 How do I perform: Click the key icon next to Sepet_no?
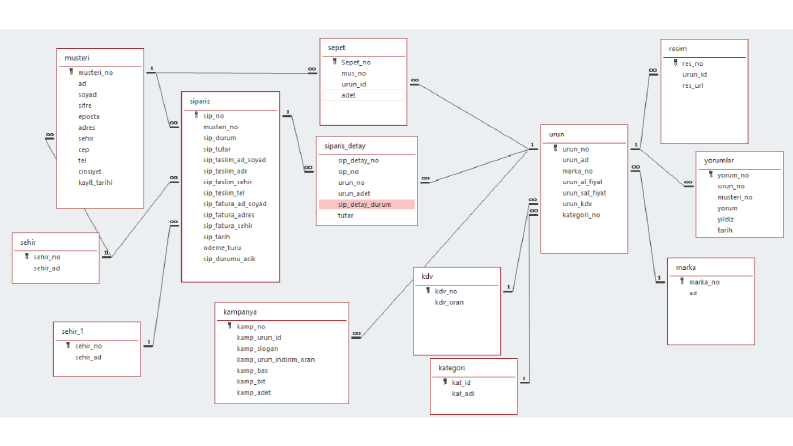click(334, 62)
